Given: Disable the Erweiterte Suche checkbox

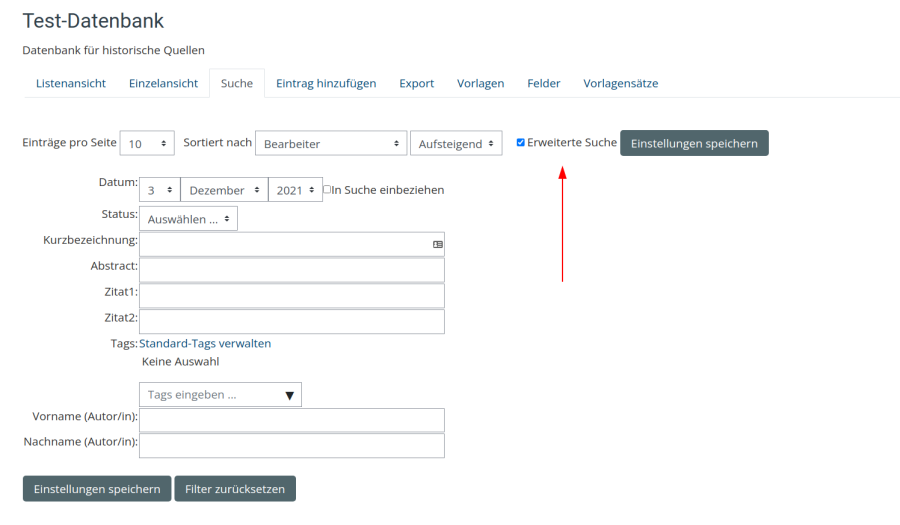Looking at the screenshot, I should (520, 143).
